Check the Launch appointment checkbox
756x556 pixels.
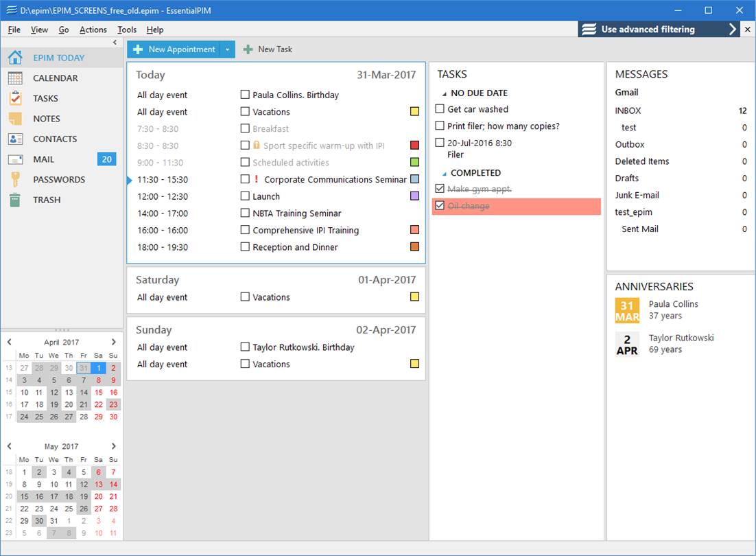[245, 196]
